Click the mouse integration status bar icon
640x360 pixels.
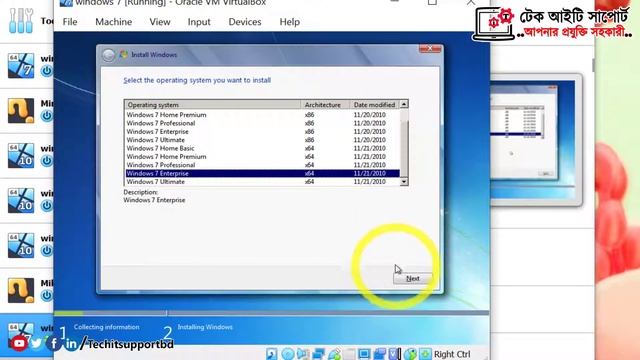coord(410,354)
